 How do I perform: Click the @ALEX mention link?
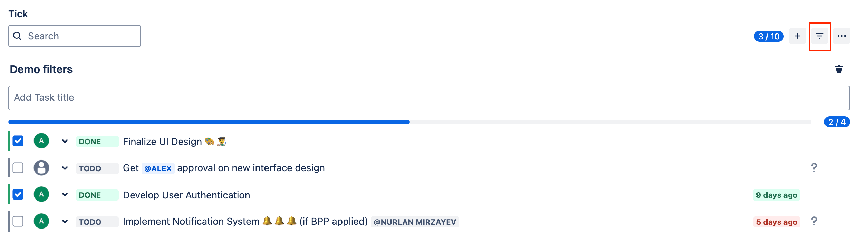tap(158, 168)
